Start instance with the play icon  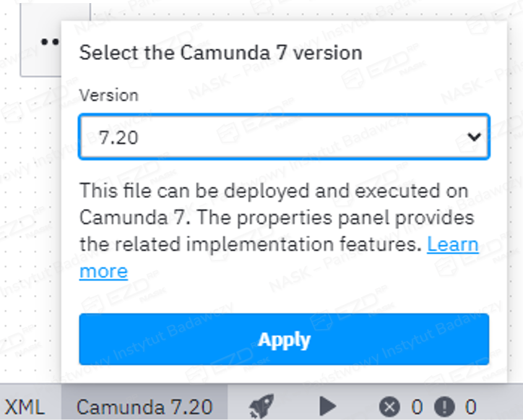click(327, 406)
